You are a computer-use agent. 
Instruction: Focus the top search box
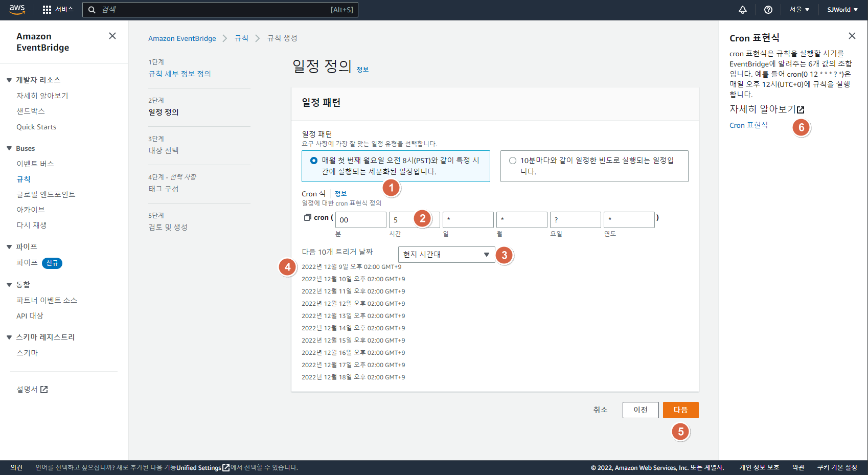click(220, 10)
